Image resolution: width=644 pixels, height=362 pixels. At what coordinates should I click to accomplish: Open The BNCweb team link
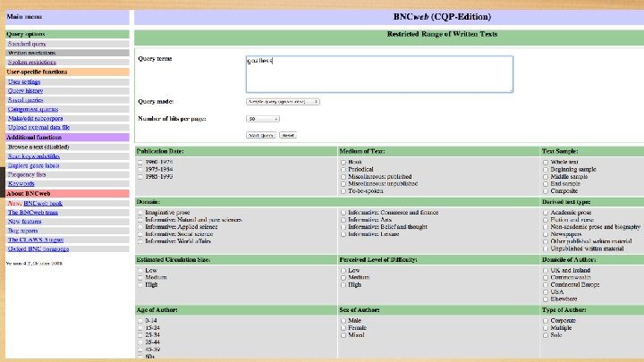(x=33, y=212)
